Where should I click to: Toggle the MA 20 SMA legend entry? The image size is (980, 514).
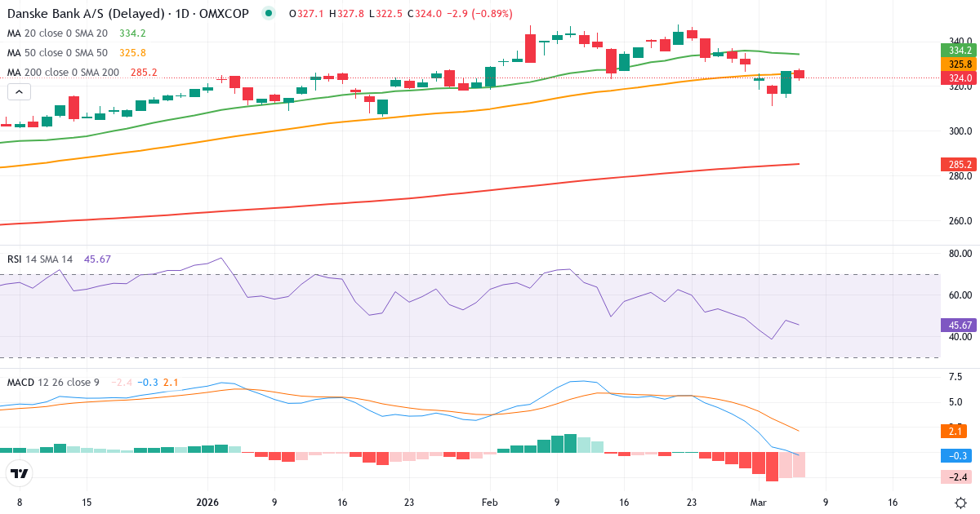(x=61, y=33)
